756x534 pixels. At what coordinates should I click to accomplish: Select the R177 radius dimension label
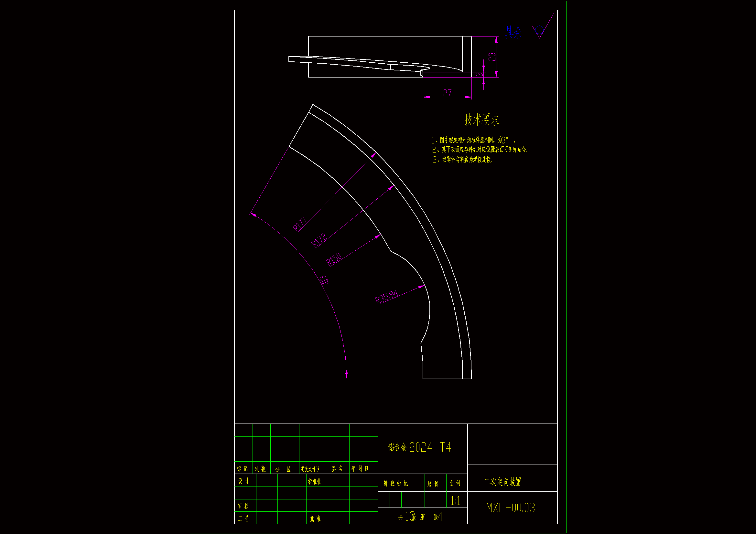click(x=300, y=224)
